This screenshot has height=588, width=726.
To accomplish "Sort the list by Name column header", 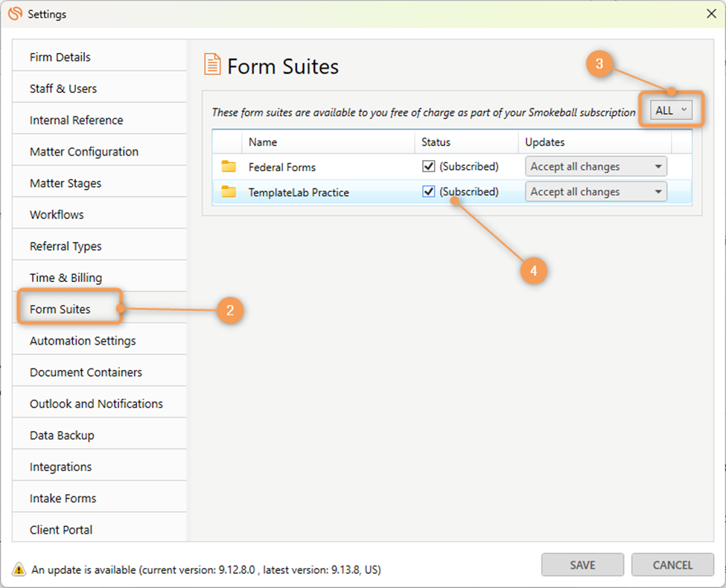I will click(x=263, y=142).
